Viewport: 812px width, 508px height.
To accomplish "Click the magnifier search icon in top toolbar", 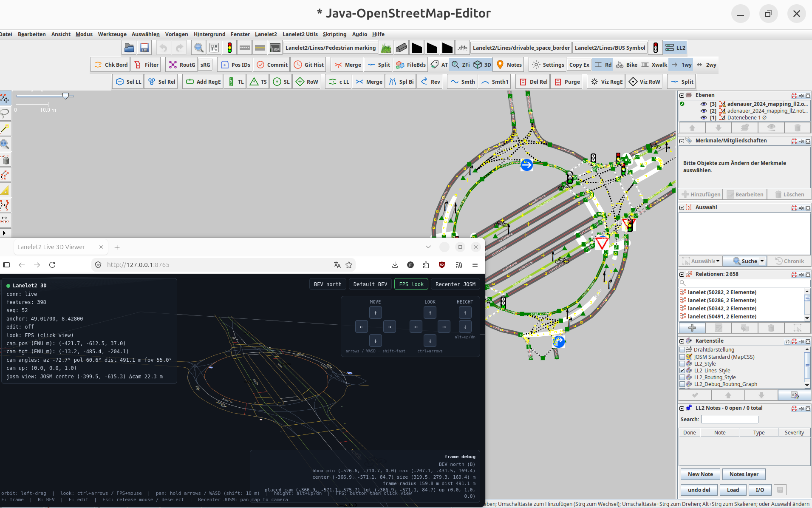I will coord(198,48).
